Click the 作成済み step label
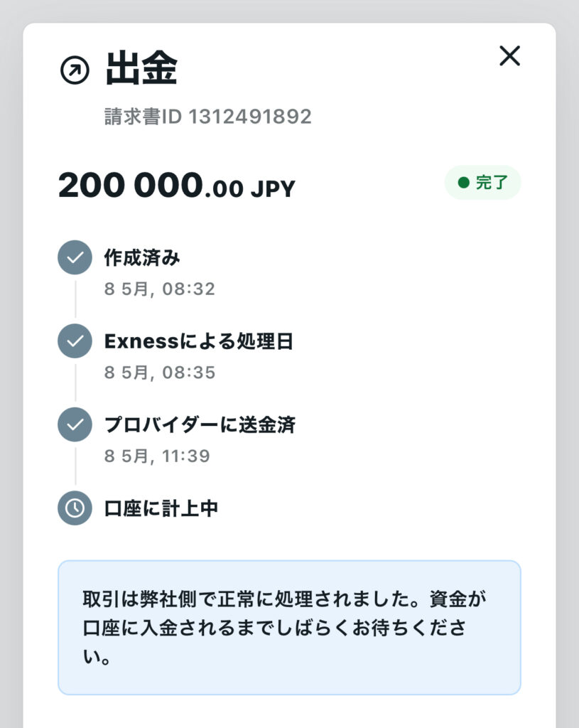 (142, 257)
